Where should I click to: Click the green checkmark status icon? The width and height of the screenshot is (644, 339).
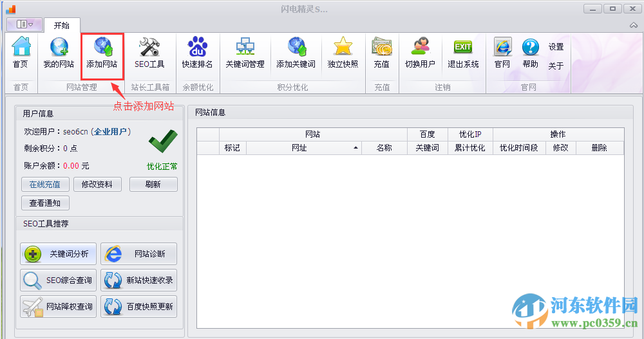[x=163, y=141]
